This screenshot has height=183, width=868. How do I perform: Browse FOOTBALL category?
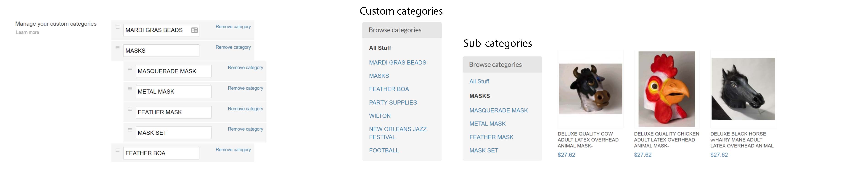click(384, 151)
